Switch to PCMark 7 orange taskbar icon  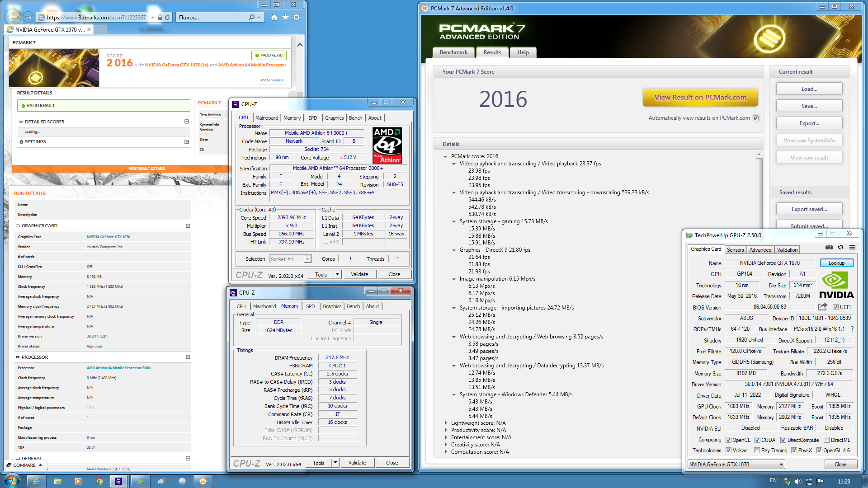[x=203, y=481]
